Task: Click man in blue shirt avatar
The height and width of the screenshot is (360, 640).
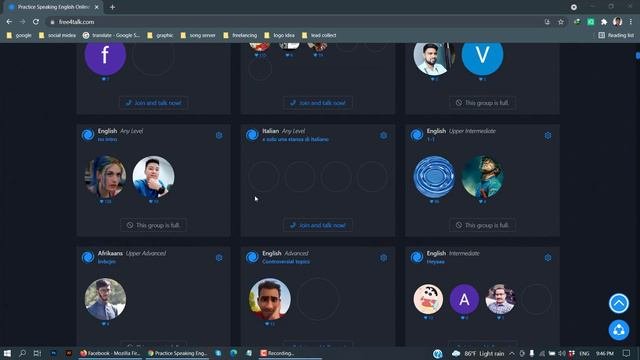Action: pyautogui.click(x=153, y=177)
